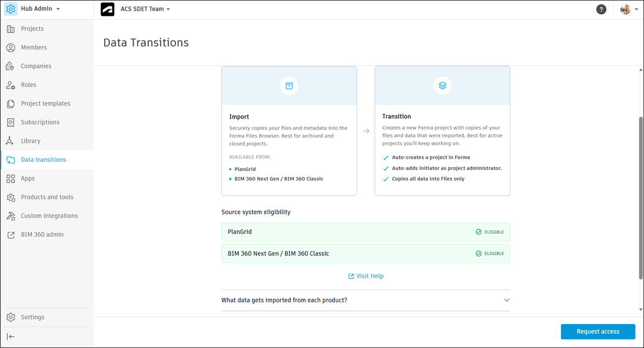Go to Projects page
Viewport: 644px width, 348px height.
point(32,29)
